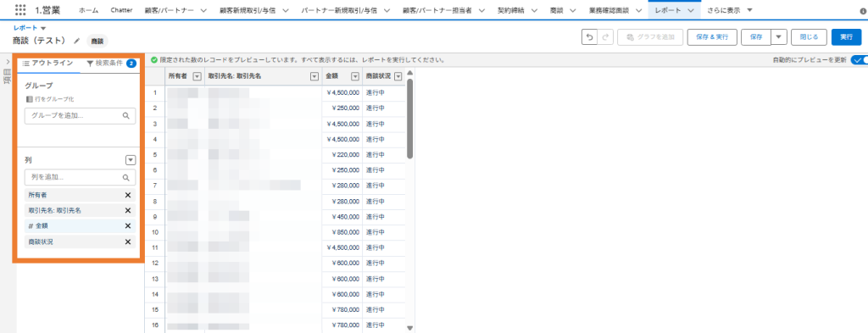Image resolution: width=868 pixels, height=333 pixels.
Task: Click the blue 実行 button
Action: 846,37
